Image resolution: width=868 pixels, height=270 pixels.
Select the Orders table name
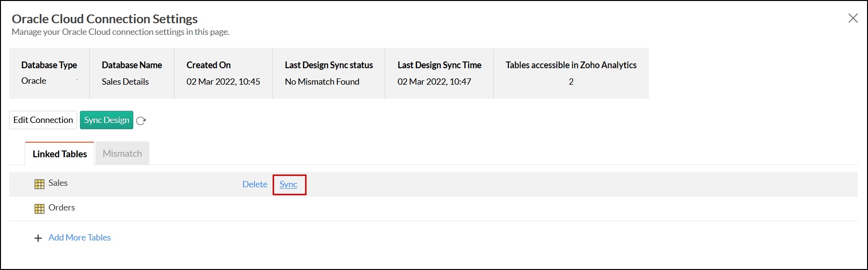click(62, 208)
